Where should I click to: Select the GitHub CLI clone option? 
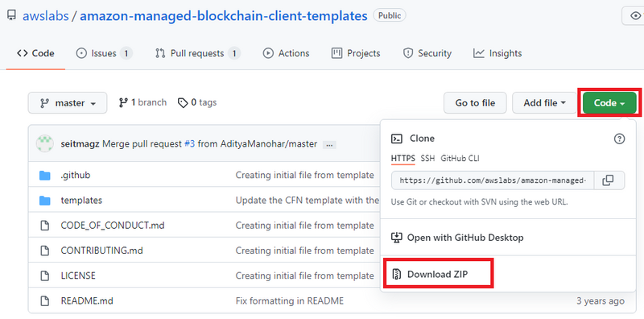pos(460,158)
